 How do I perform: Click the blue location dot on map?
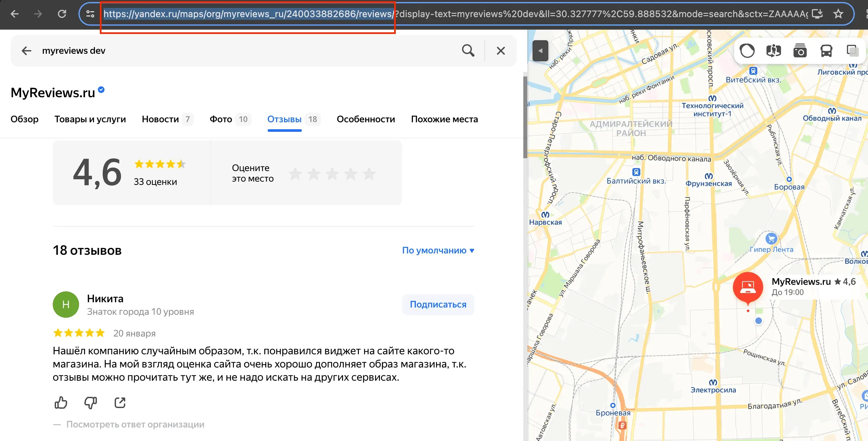coord(758,321)
